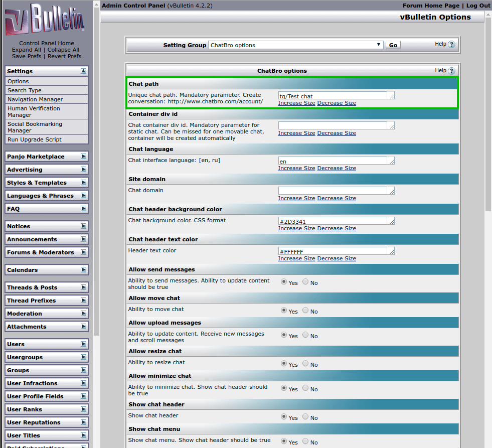Image resolution: width=492 pixels, height=448 pixels.
Task: Click Decrease Size under Chat language
Action: point(337,168)
